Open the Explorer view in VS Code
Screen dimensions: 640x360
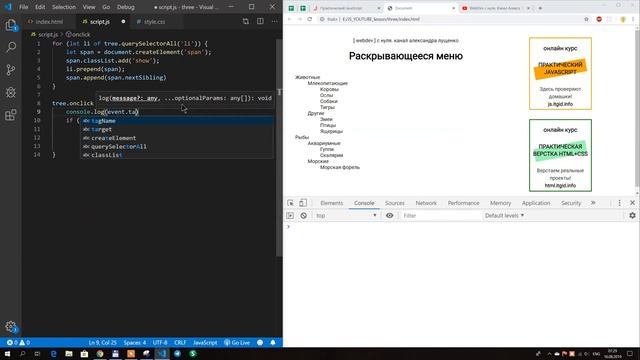(11, 25)
